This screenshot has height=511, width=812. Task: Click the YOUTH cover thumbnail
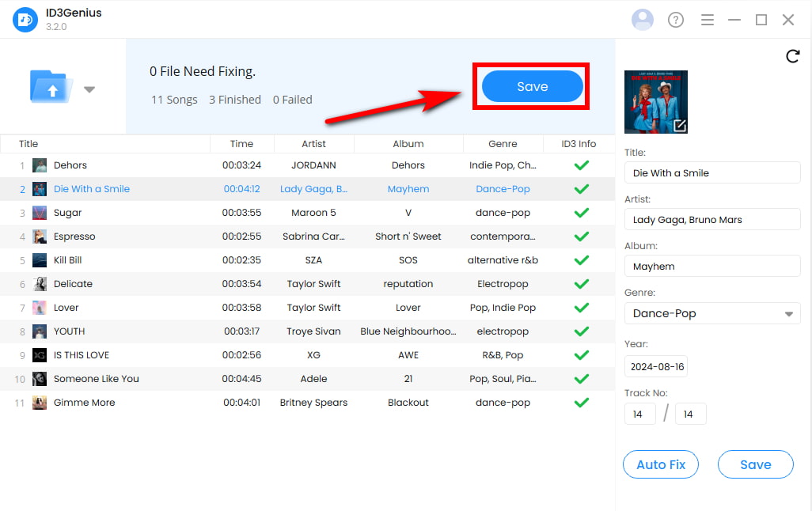[x=40, y=331]
